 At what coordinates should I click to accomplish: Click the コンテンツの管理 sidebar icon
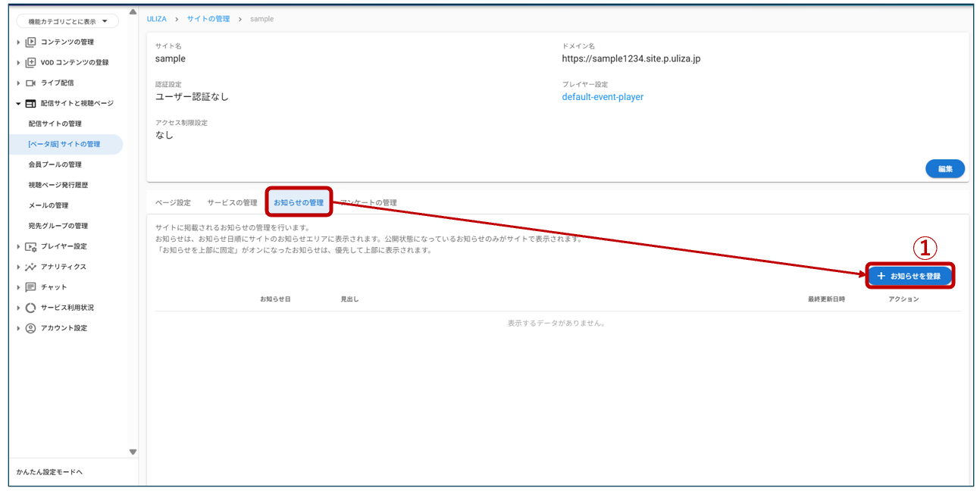coord(31,42)
